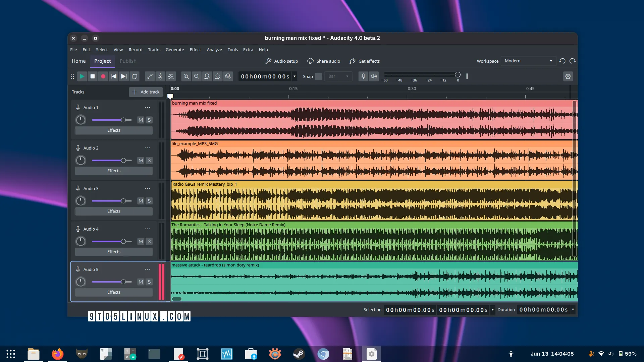Open Audio setup
This screenshot has width=644, height=362.
click(x=281, y=61)
